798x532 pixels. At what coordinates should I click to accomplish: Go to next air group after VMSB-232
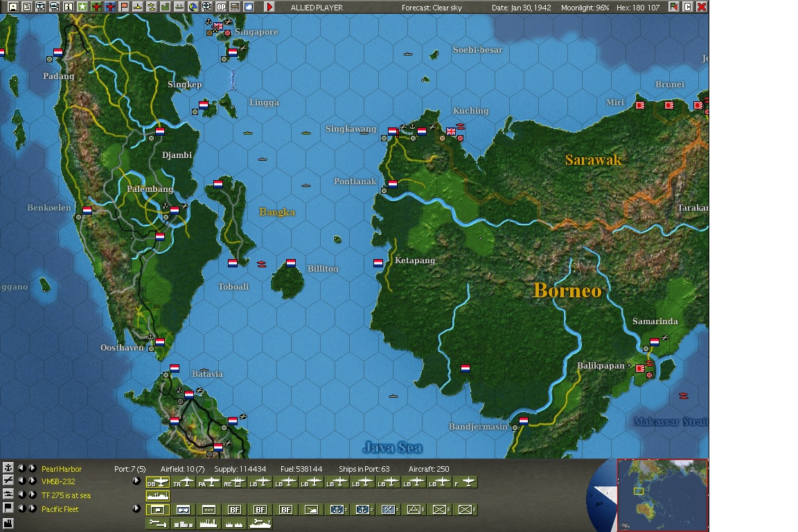(32, 481)
